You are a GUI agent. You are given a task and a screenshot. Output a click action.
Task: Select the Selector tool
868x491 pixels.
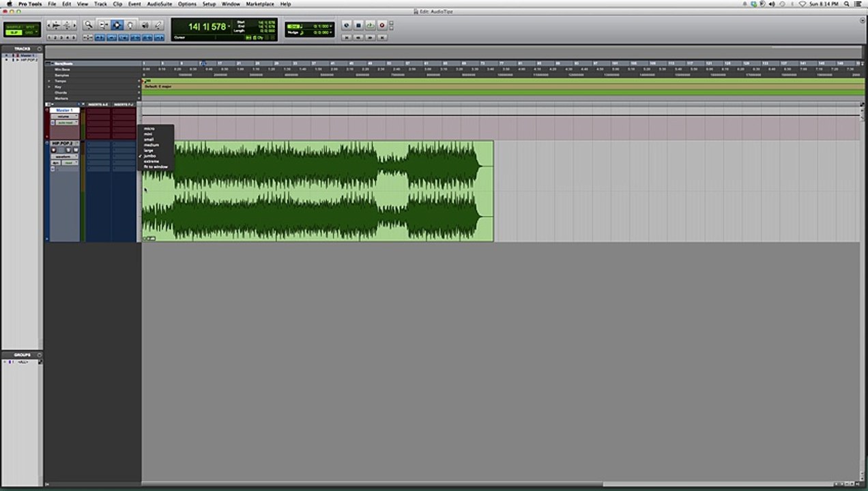tap(117, 25)
